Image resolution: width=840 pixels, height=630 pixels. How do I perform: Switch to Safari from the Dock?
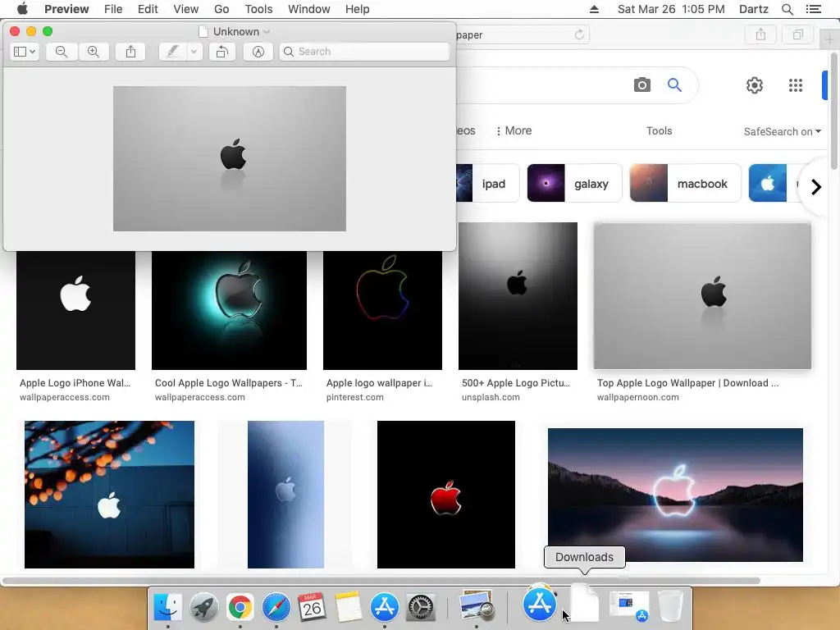click(x=276, y=607)
